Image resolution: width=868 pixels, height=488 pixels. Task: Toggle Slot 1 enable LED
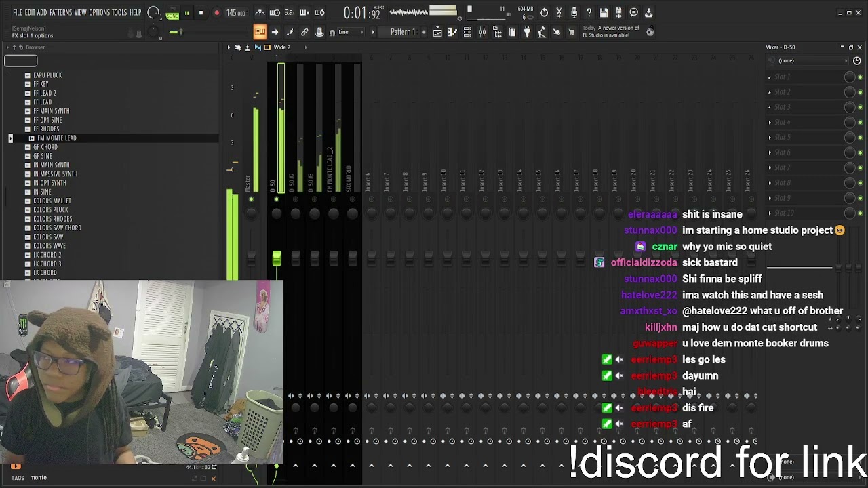[x=861, y=77]
